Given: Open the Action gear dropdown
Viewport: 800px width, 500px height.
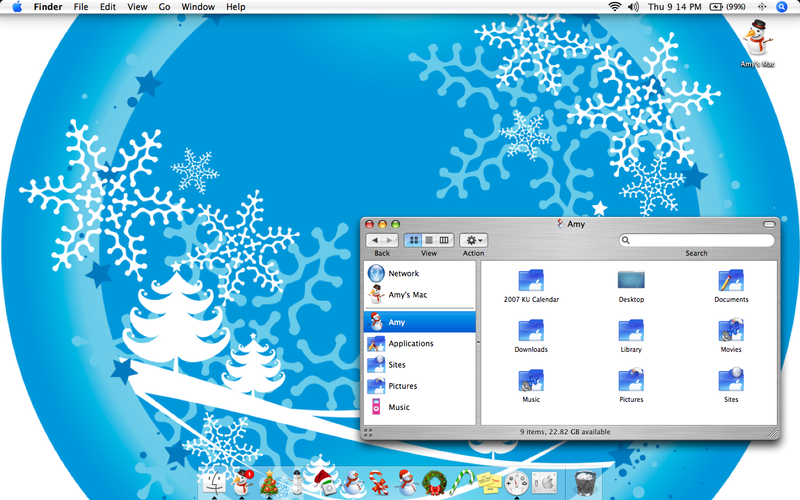Looking at the screenshot, I should (474, 240).
